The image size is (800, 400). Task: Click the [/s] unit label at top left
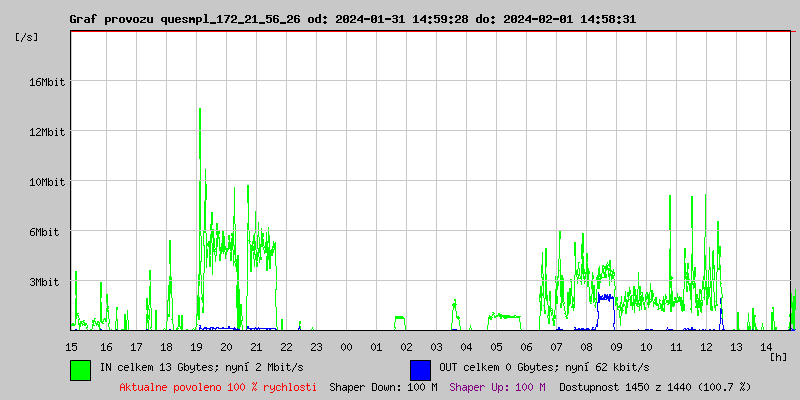pos(27,37)
